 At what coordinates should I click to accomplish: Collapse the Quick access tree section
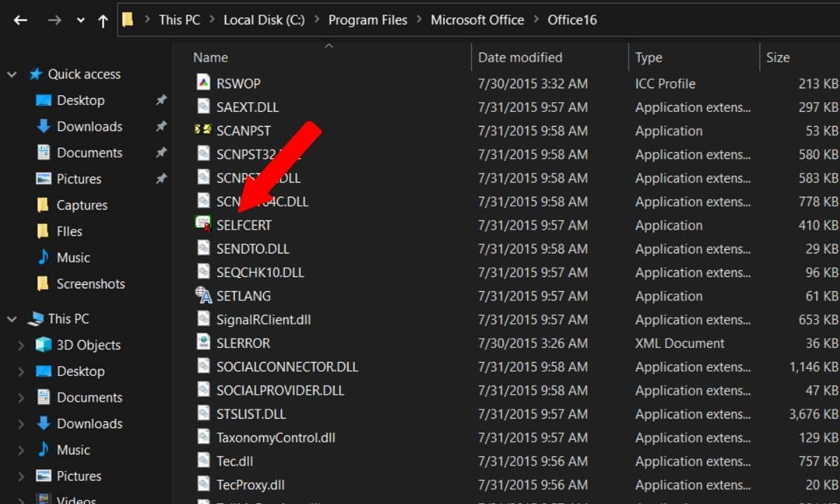point(12,74)
